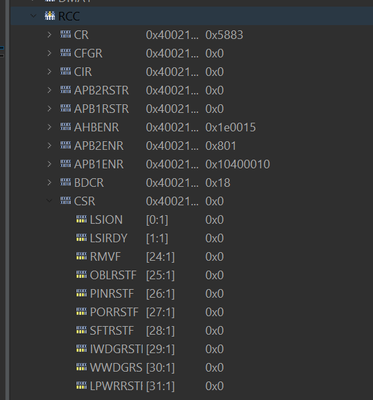Image resolution: width=373 pixels, height=400 pixels.
Task: Select the CSR register name
Action: [84, 201]
